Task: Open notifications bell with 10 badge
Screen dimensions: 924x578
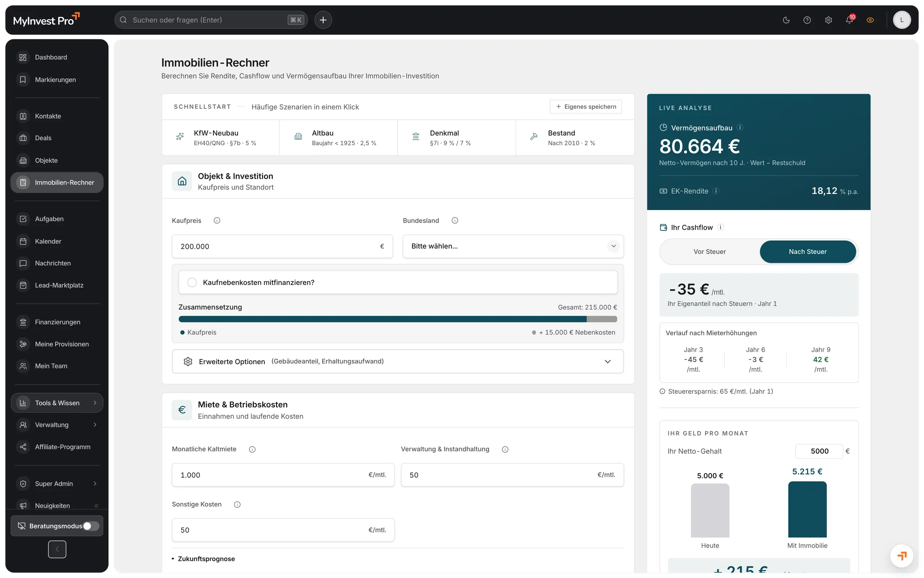Action: tap(849, 20)
